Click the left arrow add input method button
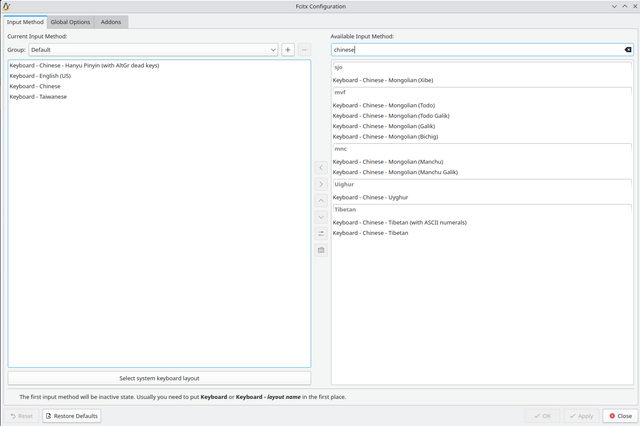This screenshot has width=640, height=426. (x=321, y=168)
